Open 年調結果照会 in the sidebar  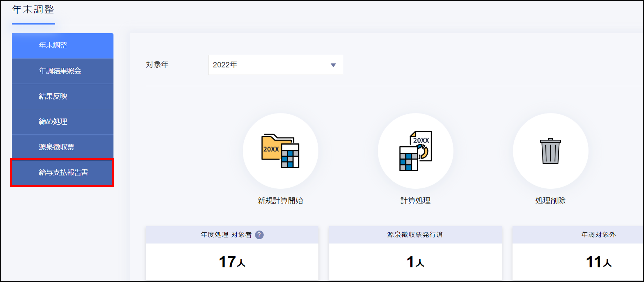pyautogui.click(x=62, y=71)
